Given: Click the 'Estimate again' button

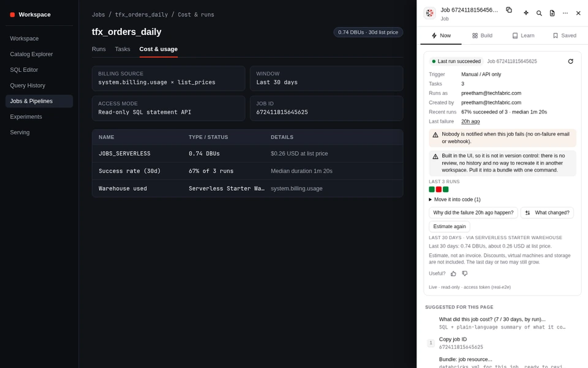Looking at the screenshot, I should click(449, 226).
